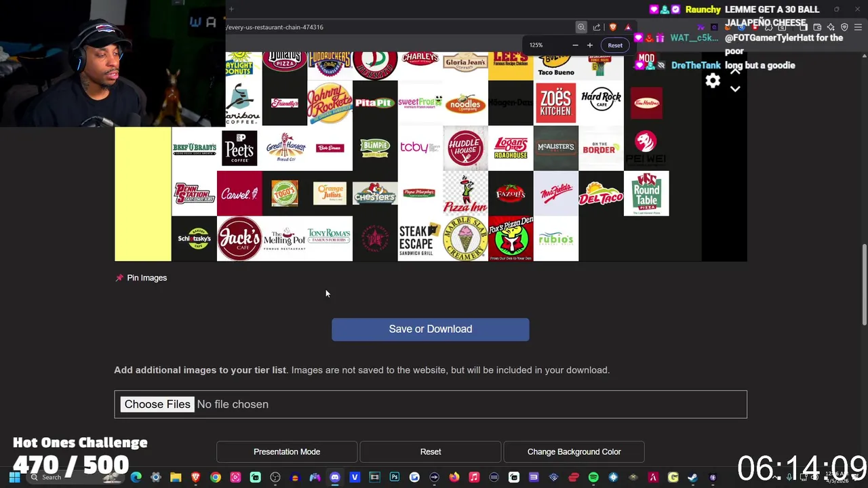Select the tcby logo
868x488 pixels.
420,148
